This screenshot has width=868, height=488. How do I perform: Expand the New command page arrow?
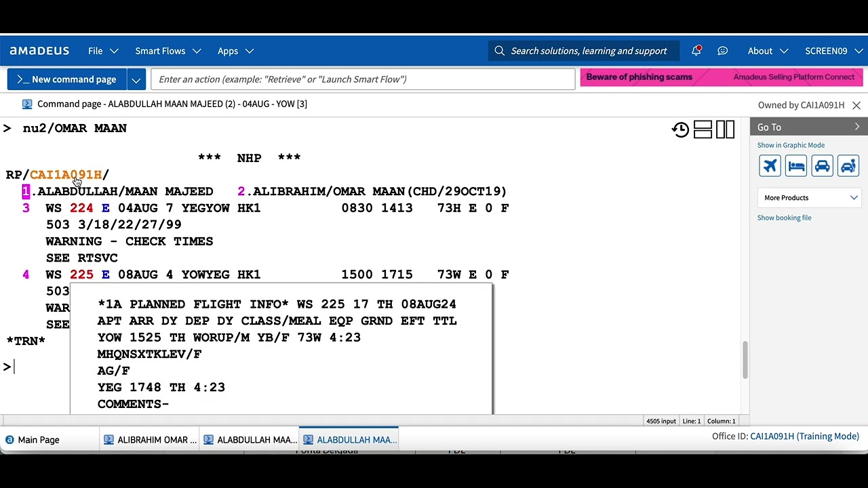(136, 79)
